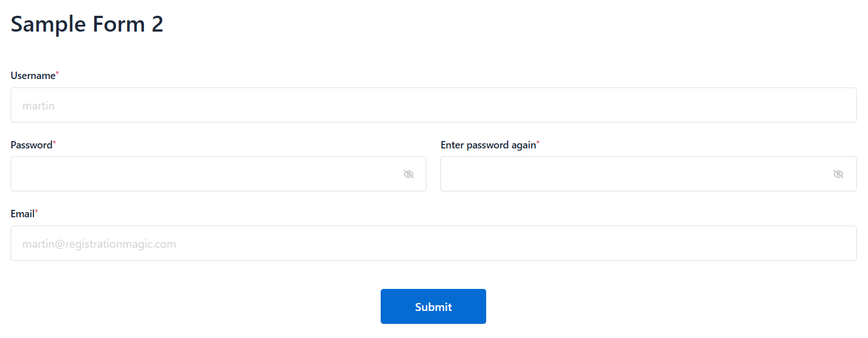The height and width of the screenshot is (338, 868).
Task: Click the asterisk after Enter password again
Action: click(x=538, y=143)
